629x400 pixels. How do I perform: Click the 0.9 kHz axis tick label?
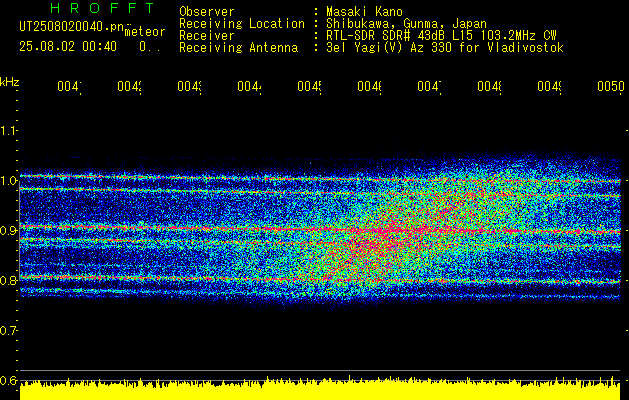[9, 231]
